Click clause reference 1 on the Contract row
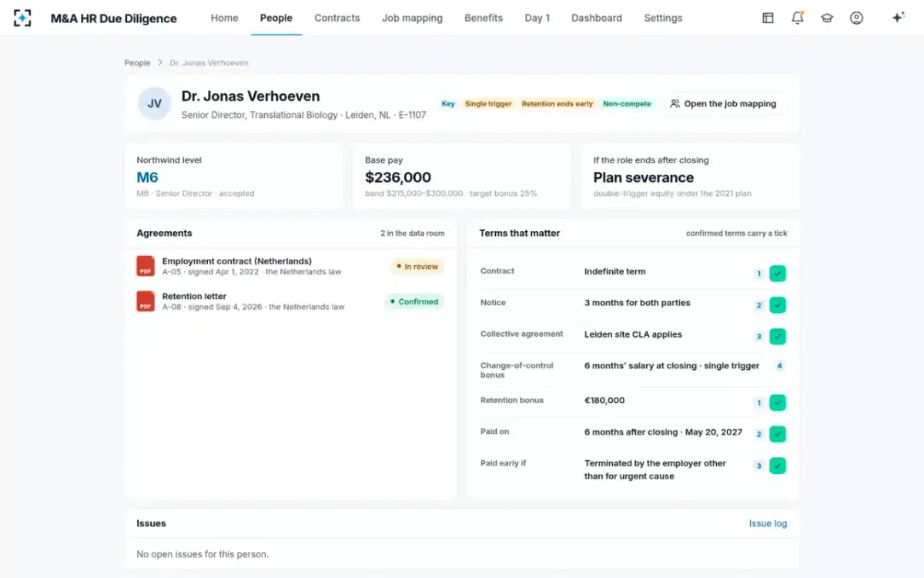 pyautogui.click(x=758, y=274)
